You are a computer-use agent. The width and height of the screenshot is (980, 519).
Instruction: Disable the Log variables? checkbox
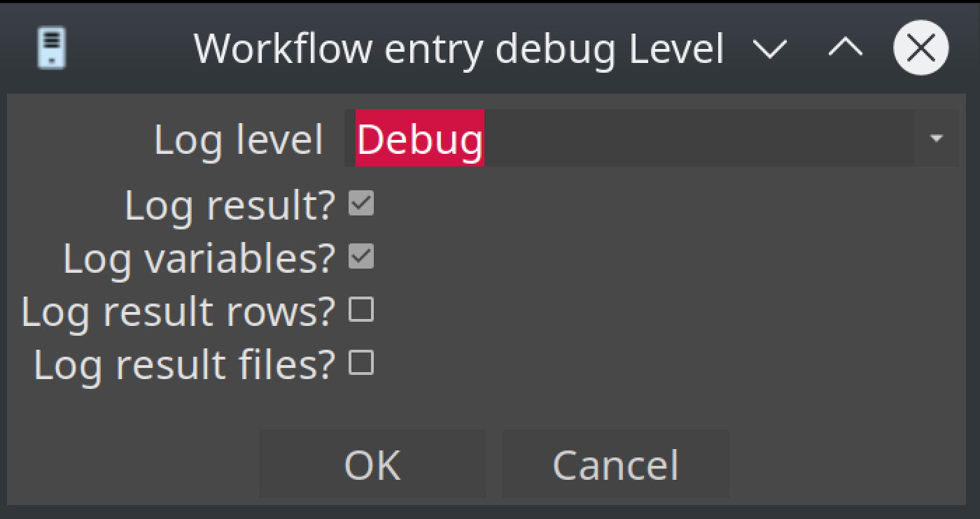361,257
